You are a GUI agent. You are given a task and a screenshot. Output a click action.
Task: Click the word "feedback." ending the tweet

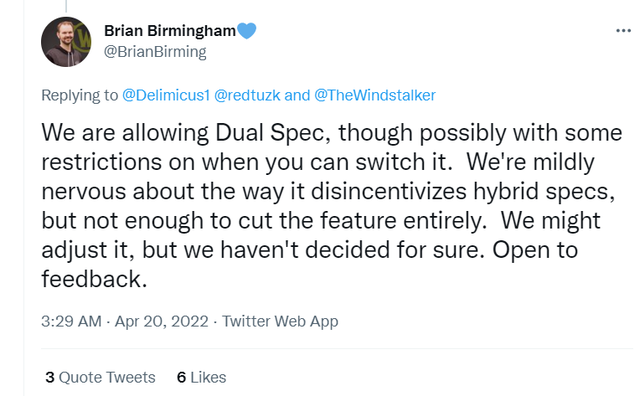pos(94,279)
